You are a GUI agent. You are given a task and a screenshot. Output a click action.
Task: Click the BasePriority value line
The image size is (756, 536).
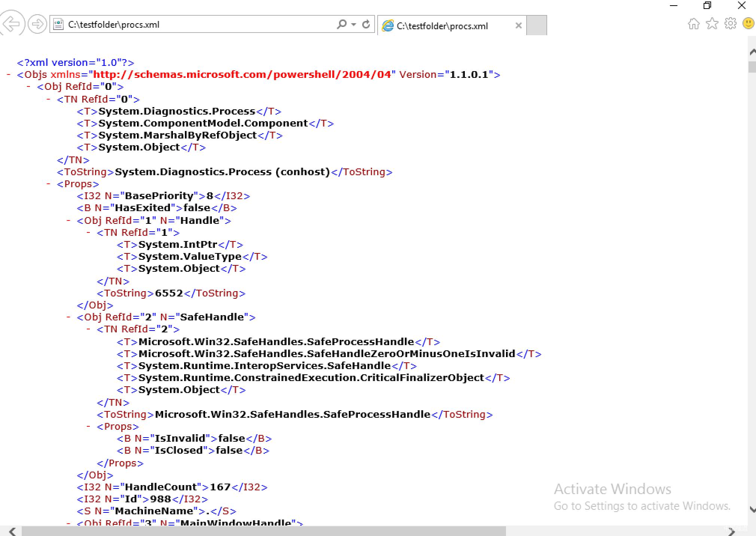coord(163,196)
